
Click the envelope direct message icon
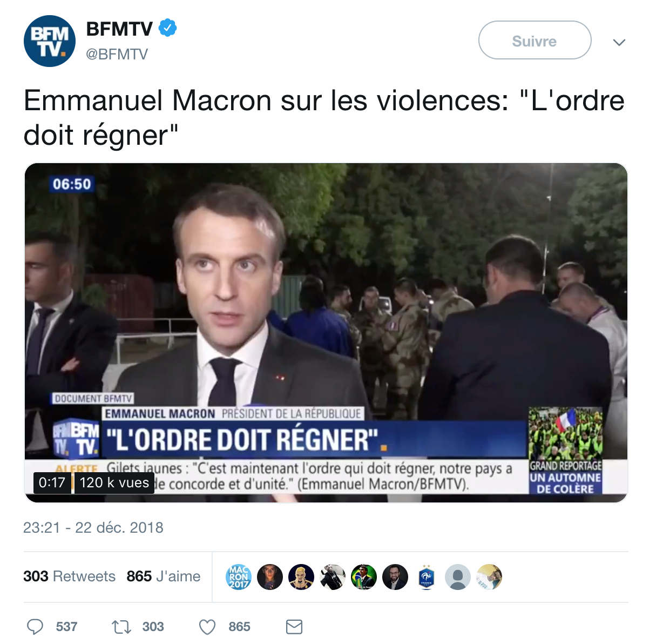[294, 627]
